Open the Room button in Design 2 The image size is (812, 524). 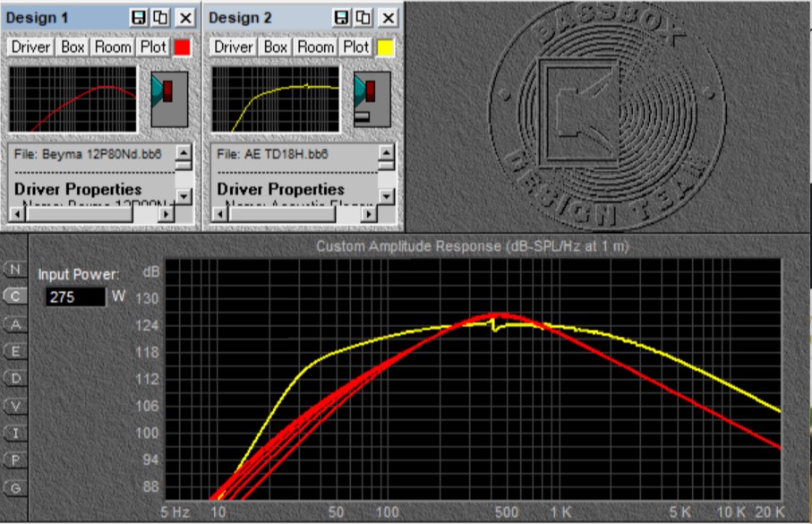(x=315, y=47)
